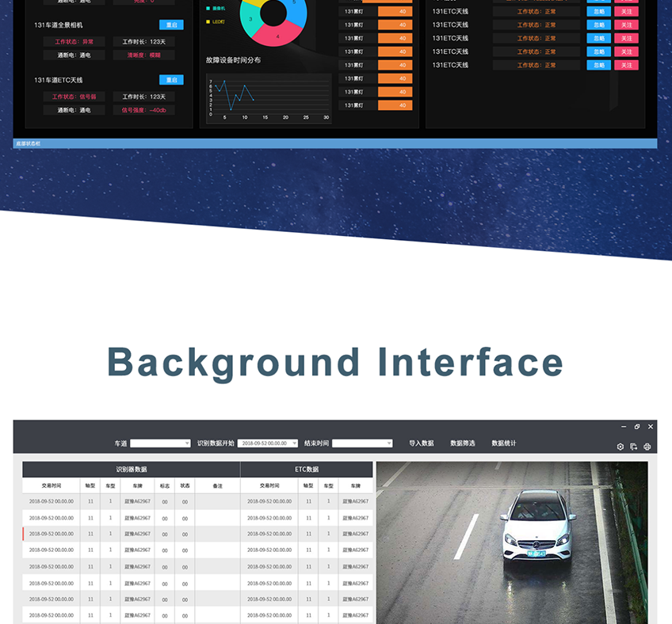Expand the 车道 lane dropdown
The width and height of the screenshot is (672, 624).
tap(160, 443)
